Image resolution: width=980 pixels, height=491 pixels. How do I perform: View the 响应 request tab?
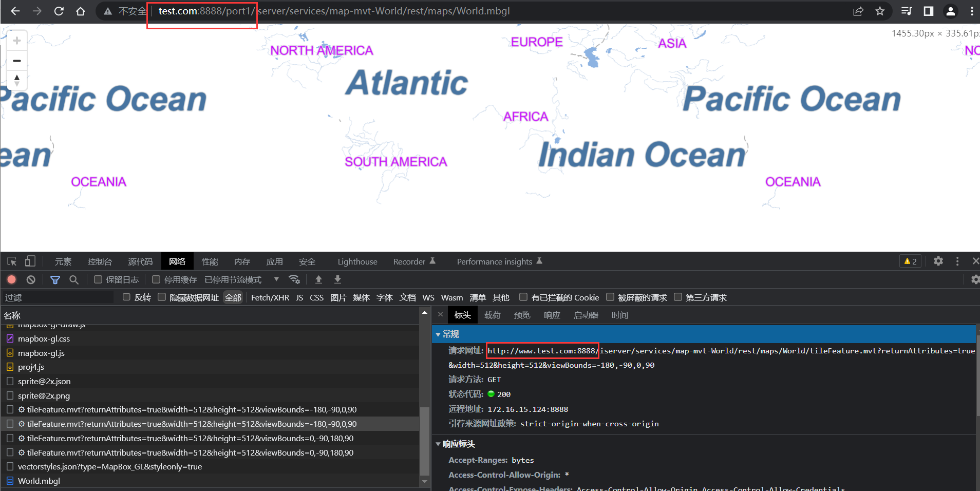552,315
